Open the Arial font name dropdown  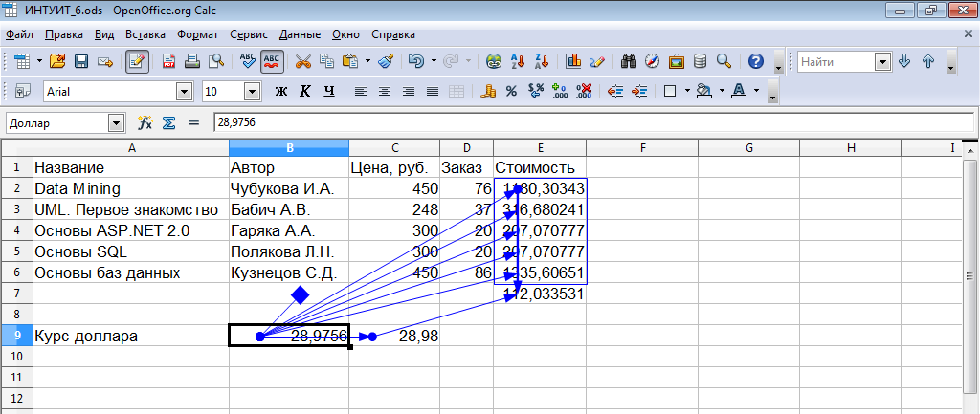point(185,92)
